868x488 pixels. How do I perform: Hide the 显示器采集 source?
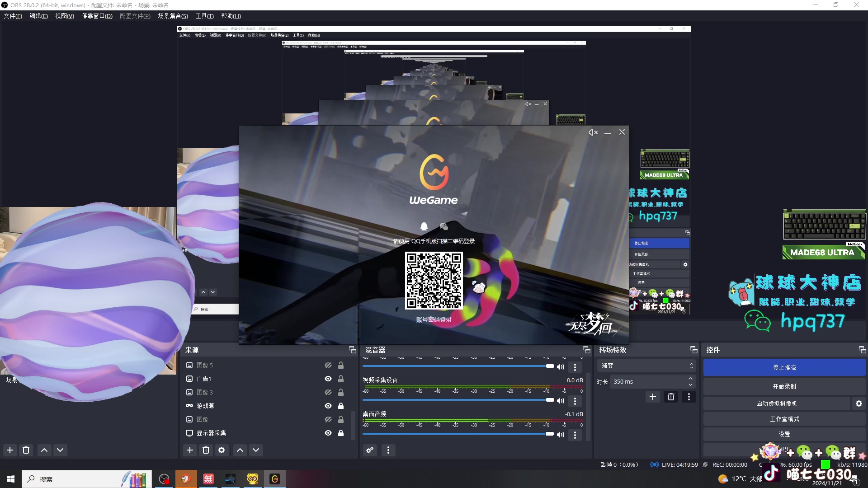click(328, 433)
